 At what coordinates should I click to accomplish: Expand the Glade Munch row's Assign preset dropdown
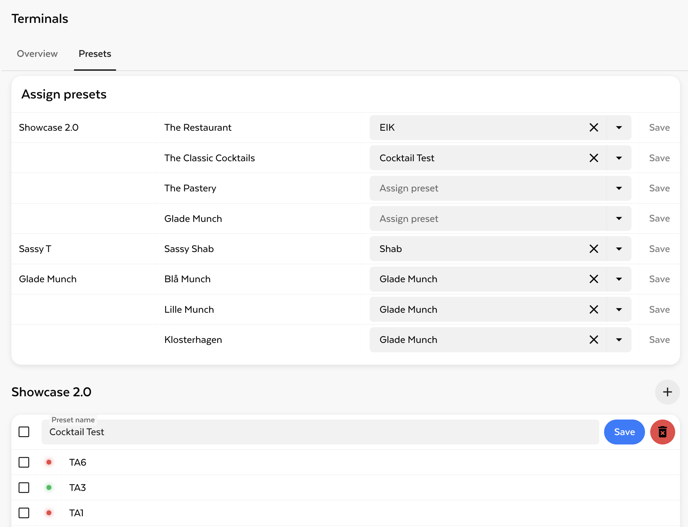coord(618,219)
